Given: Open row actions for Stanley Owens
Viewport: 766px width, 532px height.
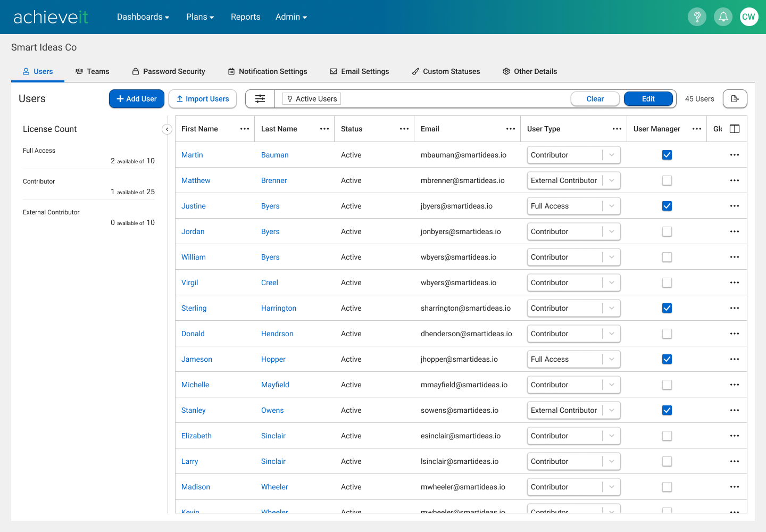Looking at the screenshot, I should [x=735, y=410].
